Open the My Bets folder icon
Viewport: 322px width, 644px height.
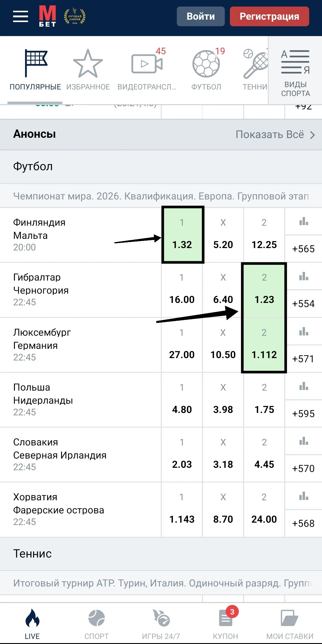tap(290, 618)
